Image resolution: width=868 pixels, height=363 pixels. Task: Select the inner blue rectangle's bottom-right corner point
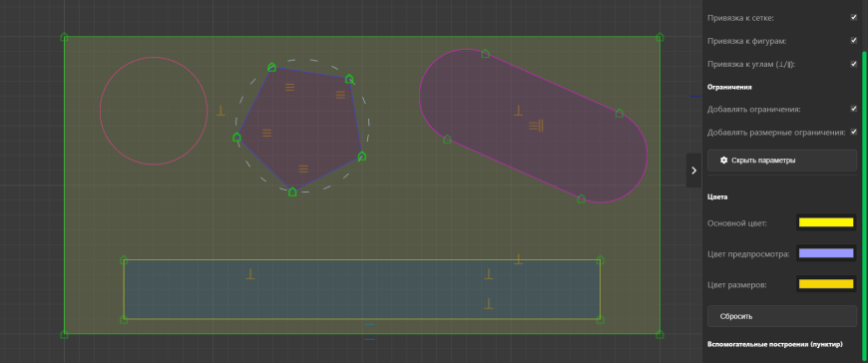(x=600, y=319)
